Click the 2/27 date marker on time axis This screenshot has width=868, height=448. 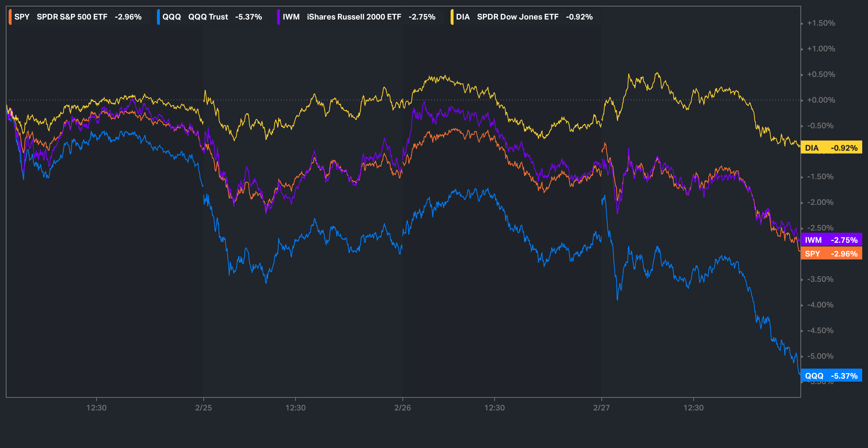601,408
